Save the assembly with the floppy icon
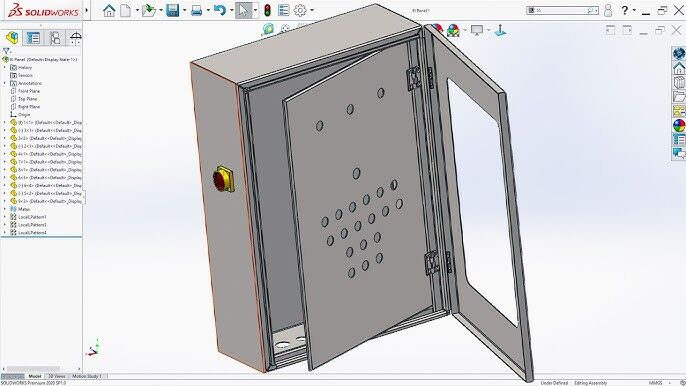 point(173,10)
